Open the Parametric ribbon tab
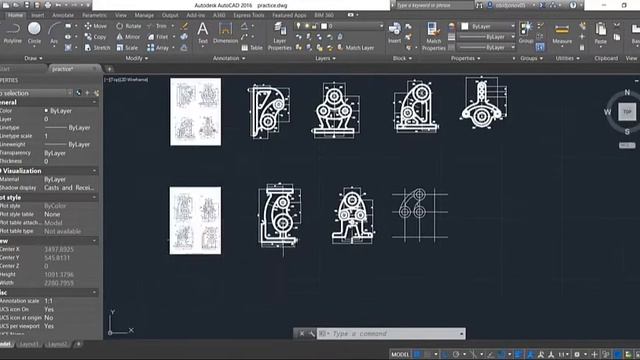Viewport: 640px width, 360px height. click(94, 15)
